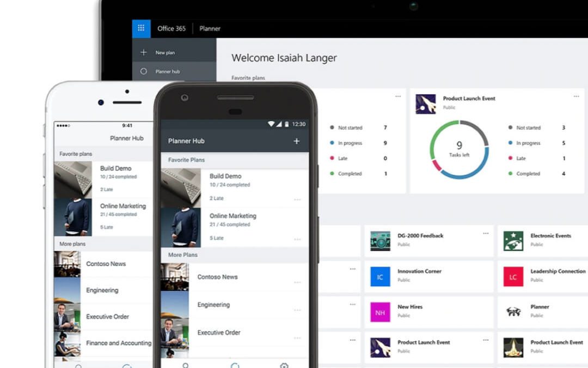588x368 pixels.
Task: Open the ellipsis on the small rocket Product Launch Event card
Action: pos(486,340)
